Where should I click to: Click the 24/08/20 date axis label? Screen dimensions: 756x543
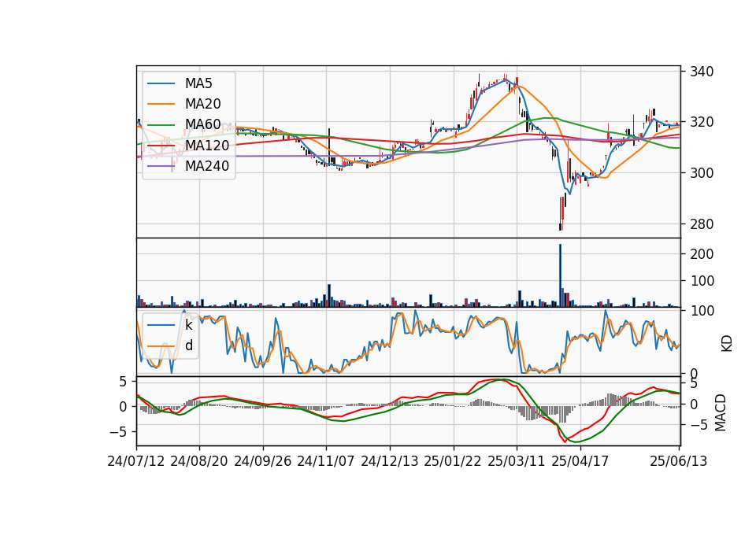pyautogui.click(x=199, y=461)
